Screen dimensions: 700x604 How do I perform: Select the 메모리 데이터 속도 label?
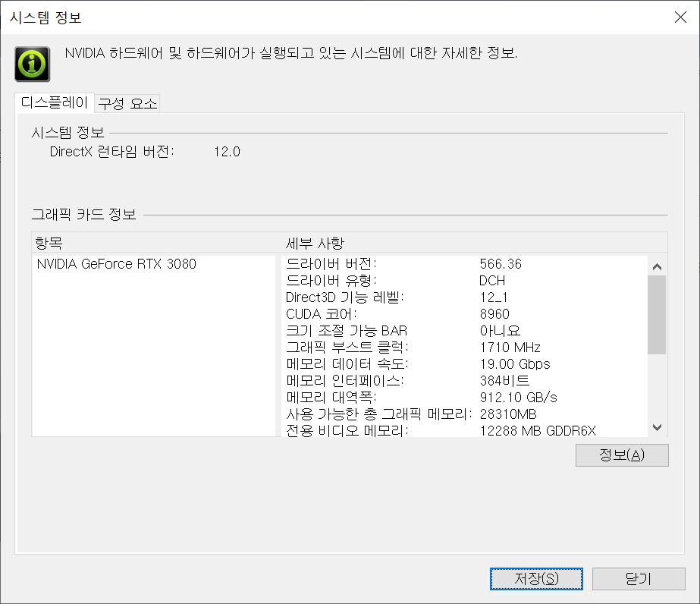(x=347, y=363)
